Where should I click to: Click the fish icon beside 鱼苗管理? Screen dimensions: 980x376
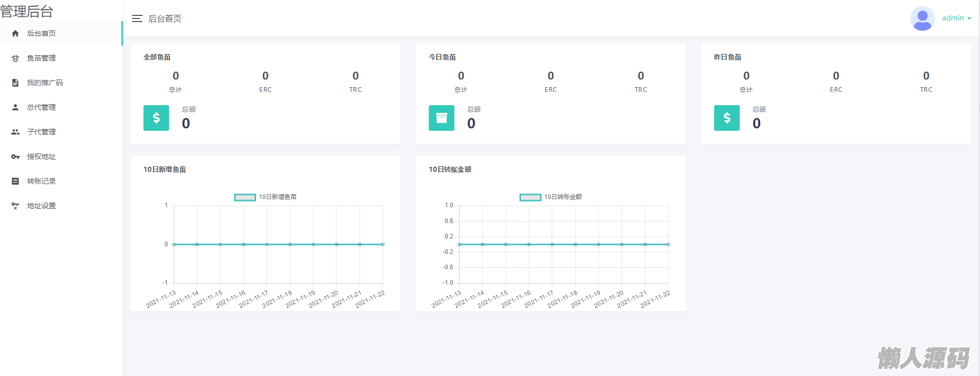click(15, 58)
